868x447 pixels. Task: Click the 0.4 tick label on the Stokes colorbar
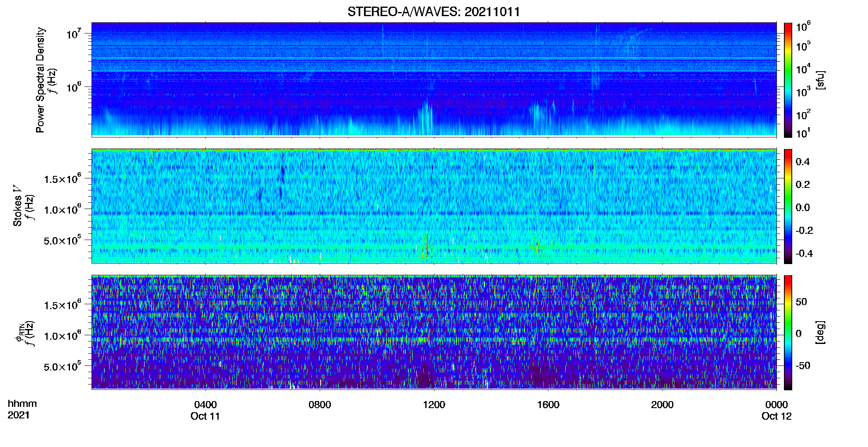[803, 162]
